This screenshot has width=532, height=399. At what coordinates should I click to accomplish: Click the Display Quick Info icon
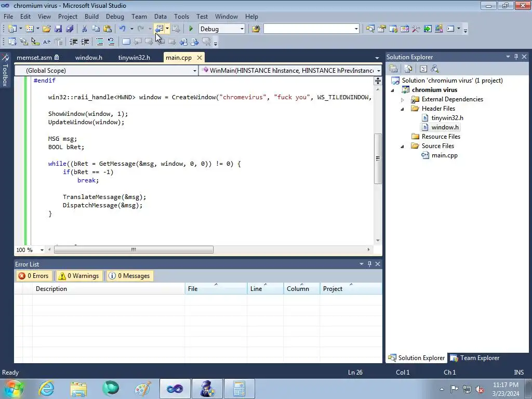pos(35,42)
